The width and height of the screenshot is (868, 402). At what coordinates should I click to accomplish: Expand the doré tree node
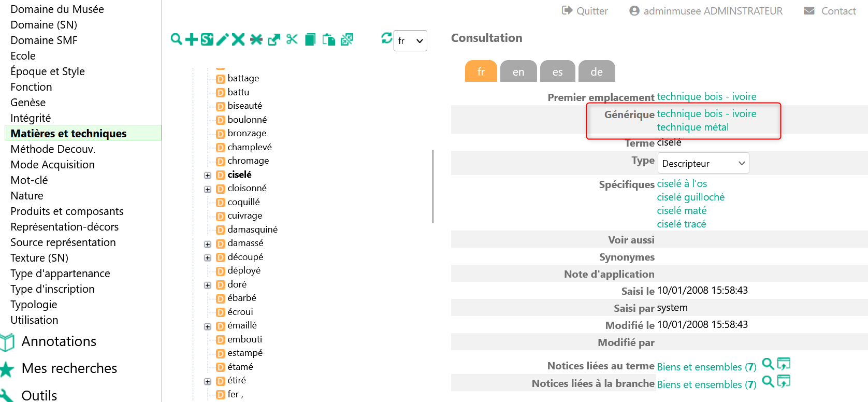(x=208, y=285)
